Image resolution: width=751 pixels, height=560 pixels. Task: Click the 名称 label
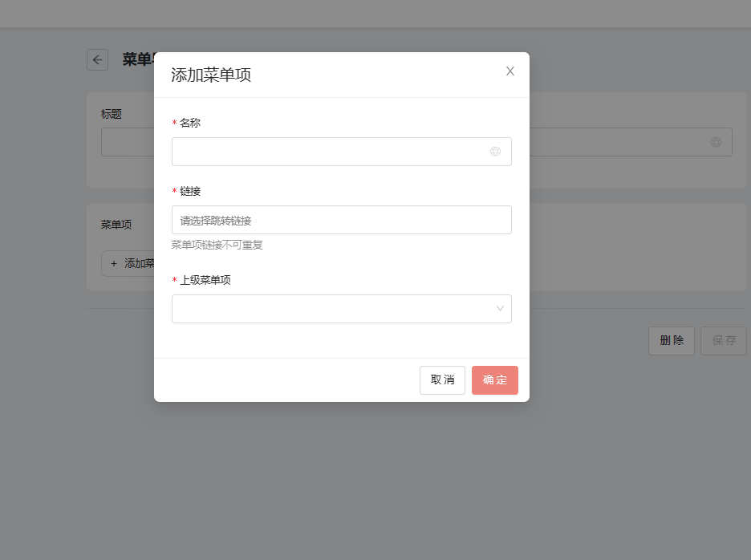point(190,123)
